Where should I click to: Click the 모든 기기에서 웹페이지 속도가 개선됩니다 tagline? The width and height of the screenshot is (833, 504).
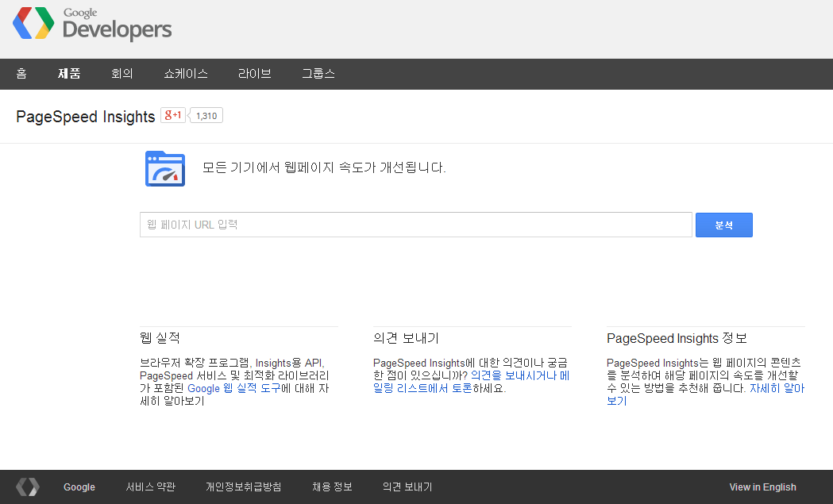point(323,167)
